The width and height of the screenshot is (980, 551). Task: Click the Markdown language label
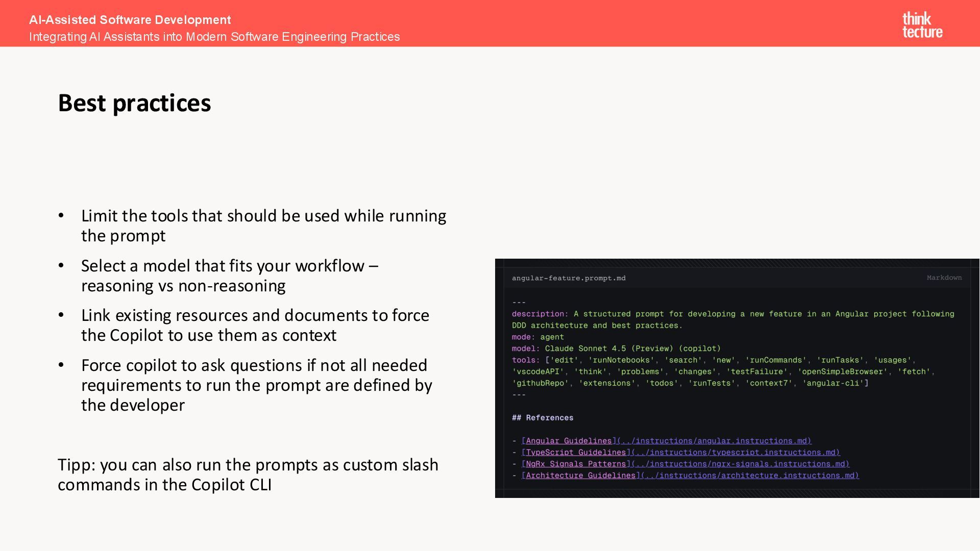[x=944, y=278]
